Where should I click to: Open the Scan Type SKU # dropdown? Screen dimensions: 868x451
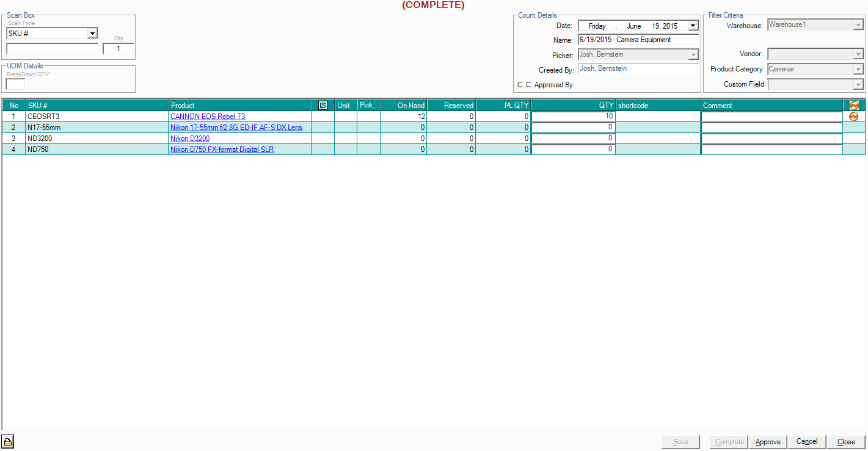pos(92,34)
